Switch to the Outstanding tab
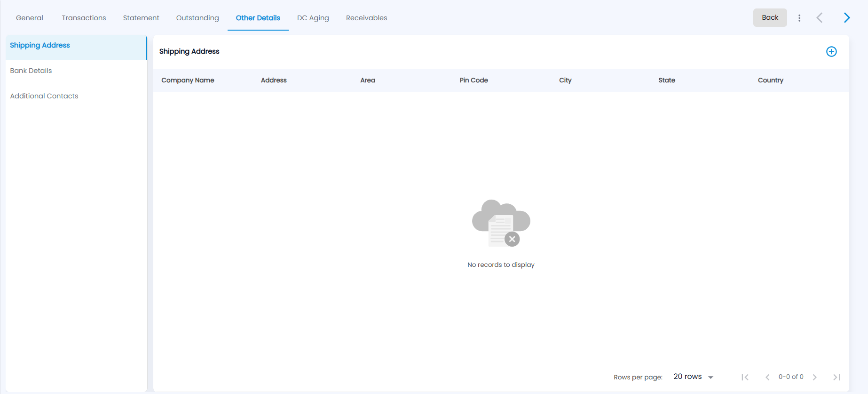The height and width of the screenshot is (394, 868). click(197, 18)
